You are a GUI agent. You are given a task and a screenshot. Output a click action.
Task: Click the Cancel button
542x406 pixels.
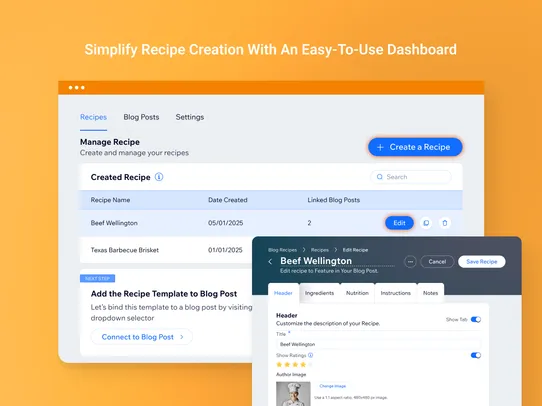437,262
